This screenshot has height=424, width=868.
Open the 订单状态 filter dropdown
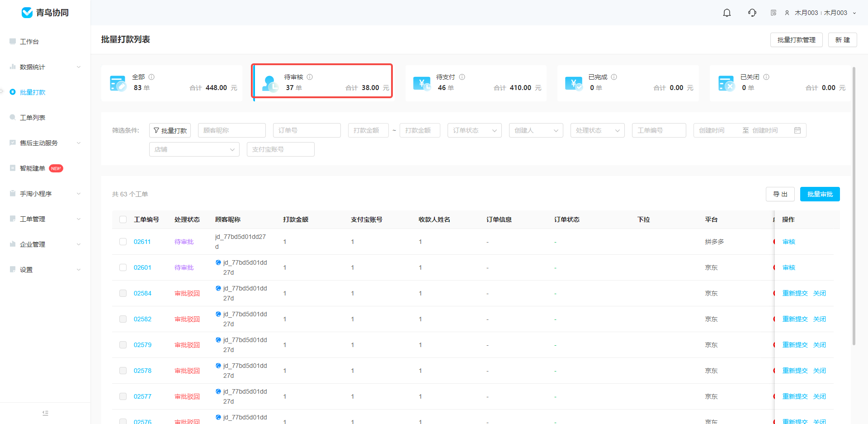click(x=475, y=130)
